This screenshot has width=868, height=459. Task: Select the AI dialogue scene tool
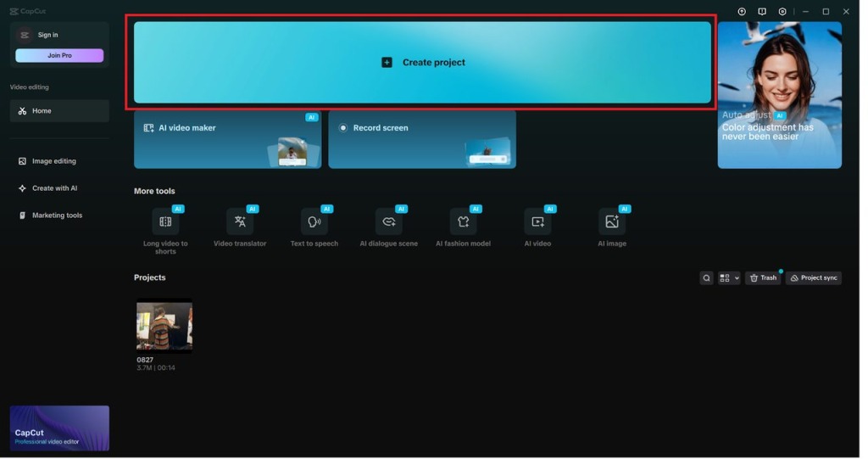click(x=389, y=222)
